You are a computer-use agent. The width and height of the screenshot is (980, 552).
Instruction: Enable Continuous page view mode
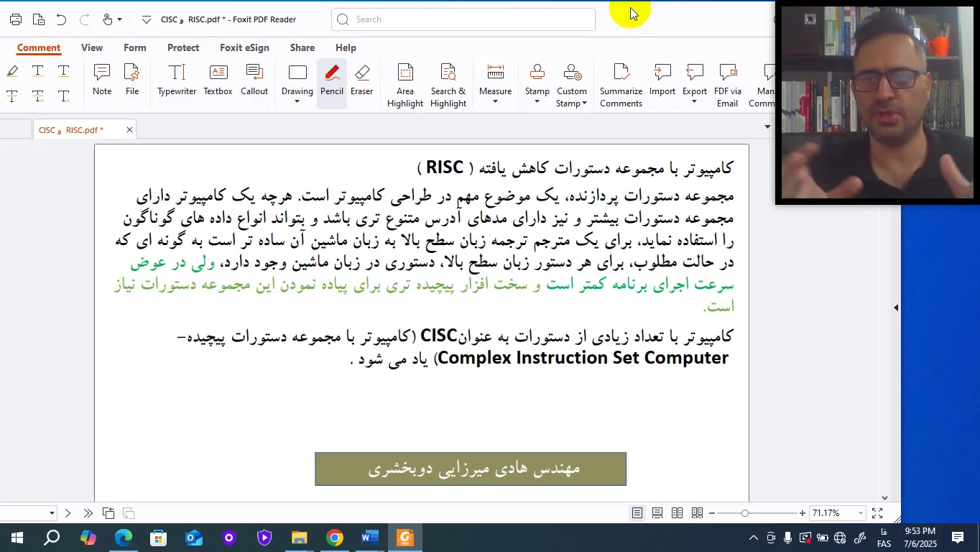[x=657, y=513]
